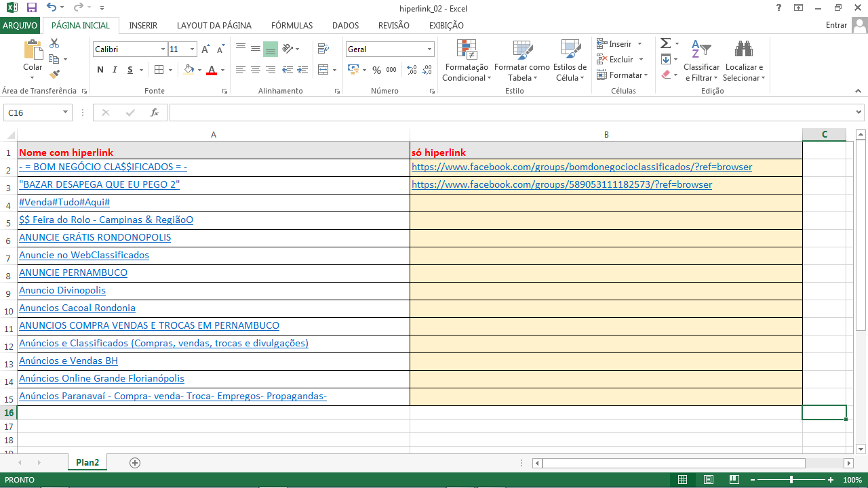
Task: Toggle underline (S) formatting
Action: pos(129,70)
